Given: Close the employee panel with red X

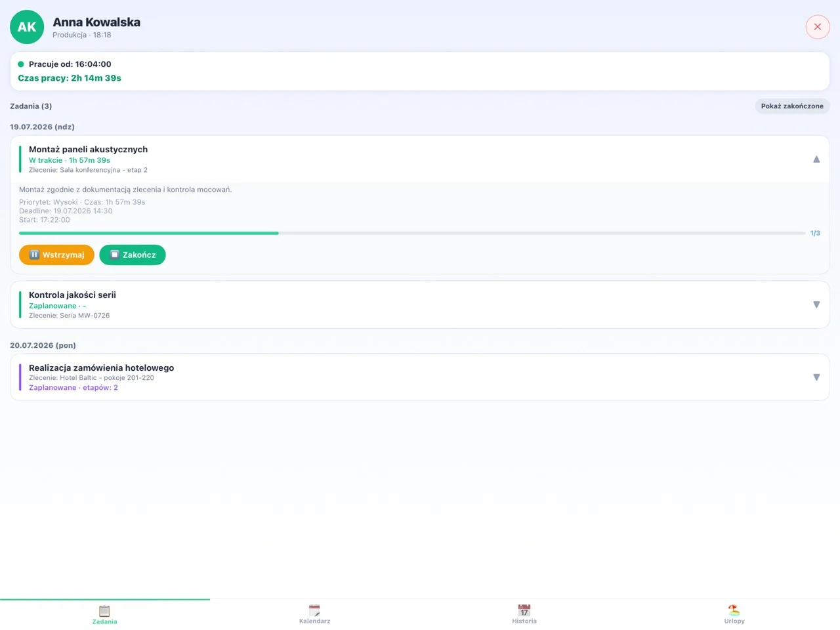Looking at the screenshot, I should [x=818, y=27].
